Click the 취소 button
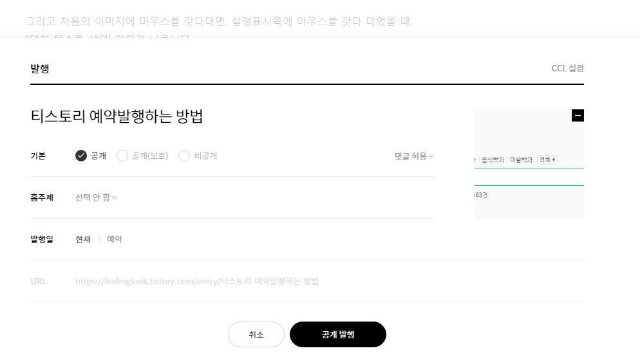 [x=256, y=334]
